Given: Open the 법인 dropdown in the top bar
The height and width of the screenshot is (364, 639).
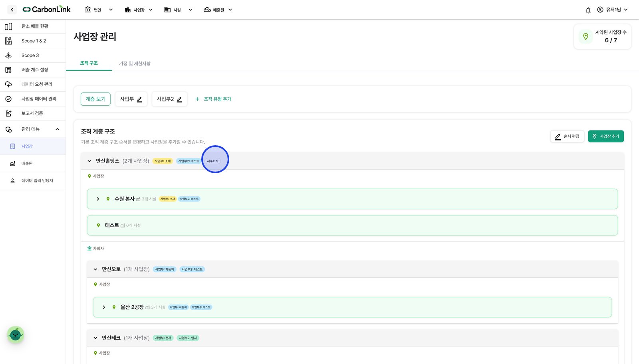Looking at the screenshot, I should pyautogui.click(x=99, y=10).
